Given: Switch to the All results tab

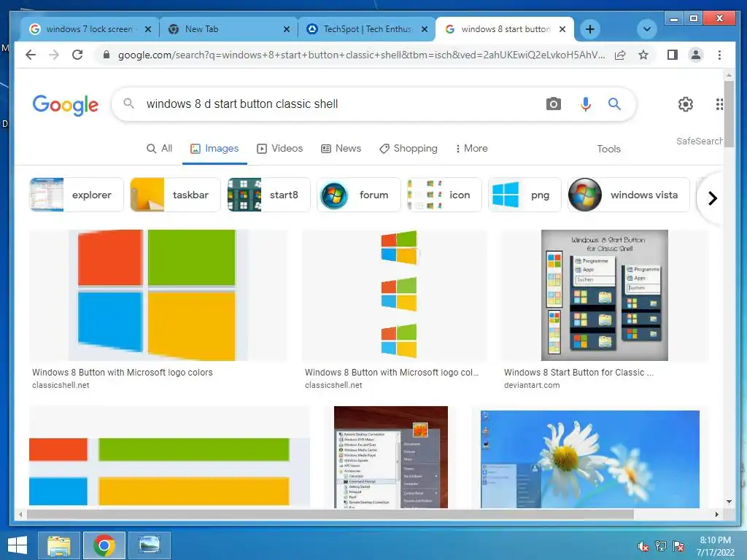Looking at the screenshot, I should tap(159, 149).
